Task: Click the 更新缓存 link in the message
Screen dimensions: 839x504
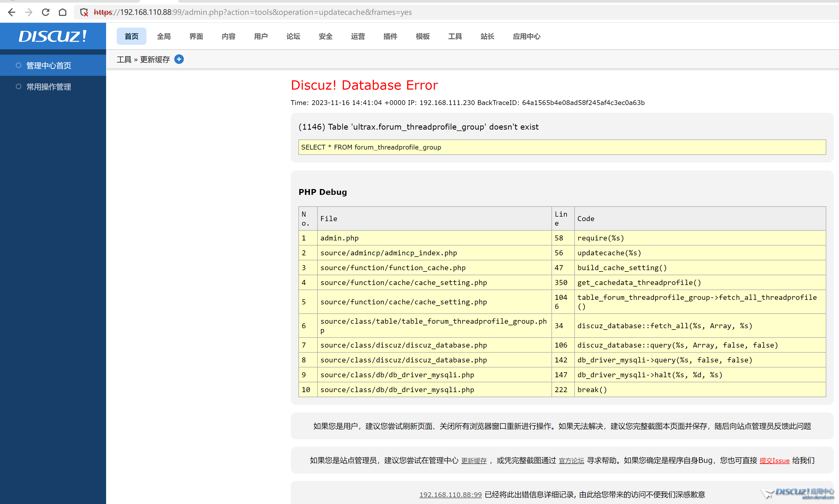Action: 474,461
